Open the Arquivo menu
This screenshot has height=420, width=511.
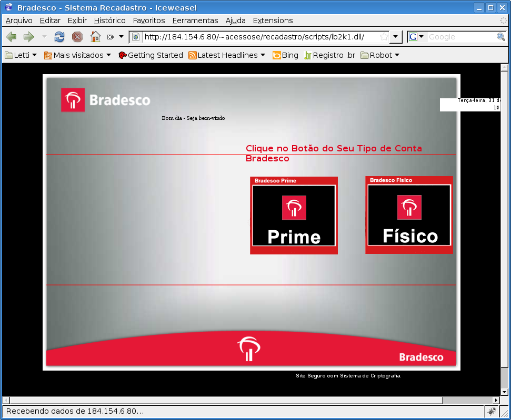[x=19, y=21]
